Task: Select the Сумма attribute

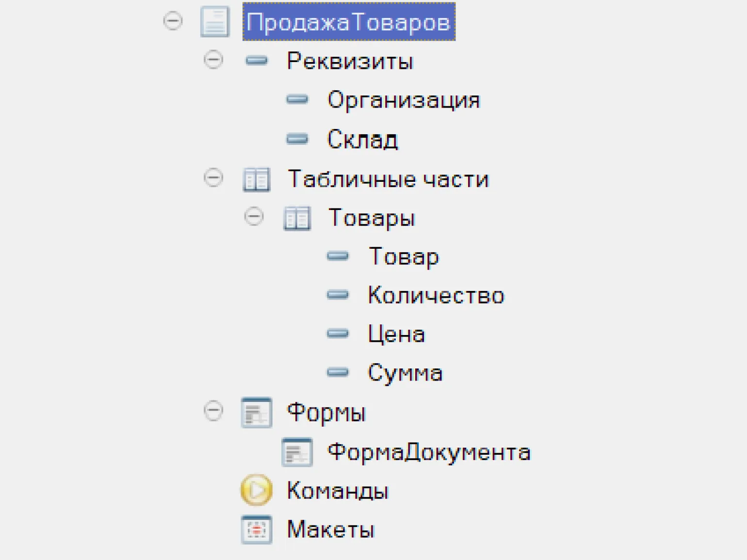Action: (x=405, y=373)
